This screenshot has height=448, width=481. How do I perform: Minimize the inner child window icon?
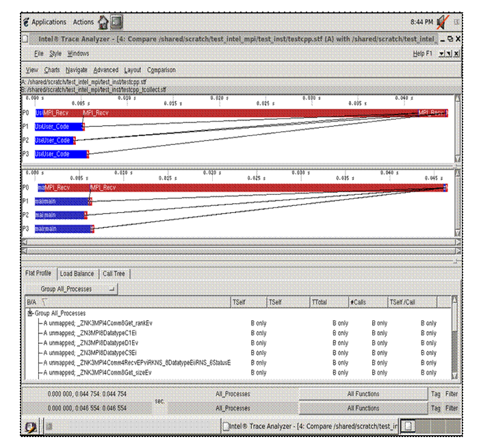(441, 53)
